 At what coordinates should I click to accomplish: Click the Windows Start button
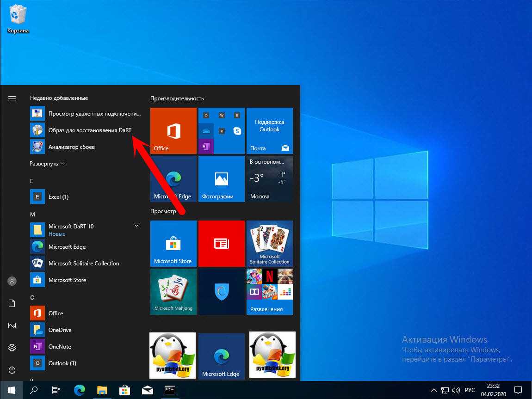pos(11,390)
